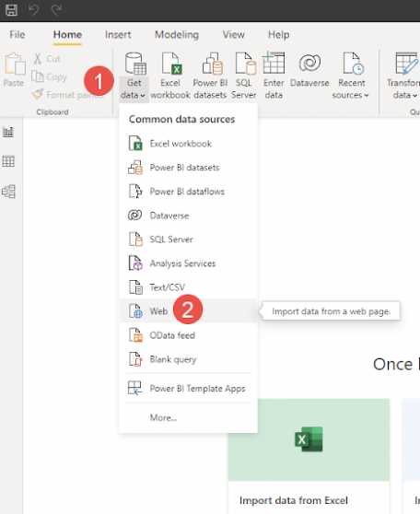Screen dimensions: 420x514
Task: Select Power BI datasets menu entry
Action: 188,168
